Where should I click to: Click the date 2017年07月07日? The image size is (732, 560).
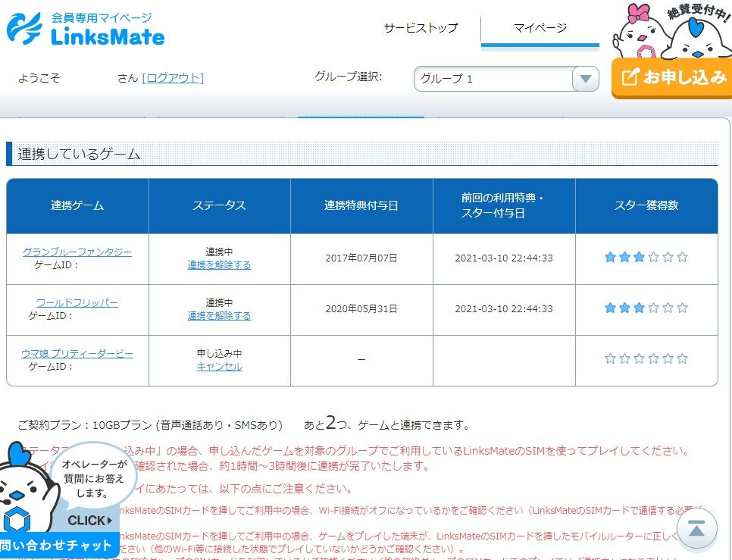click(361, 258)
